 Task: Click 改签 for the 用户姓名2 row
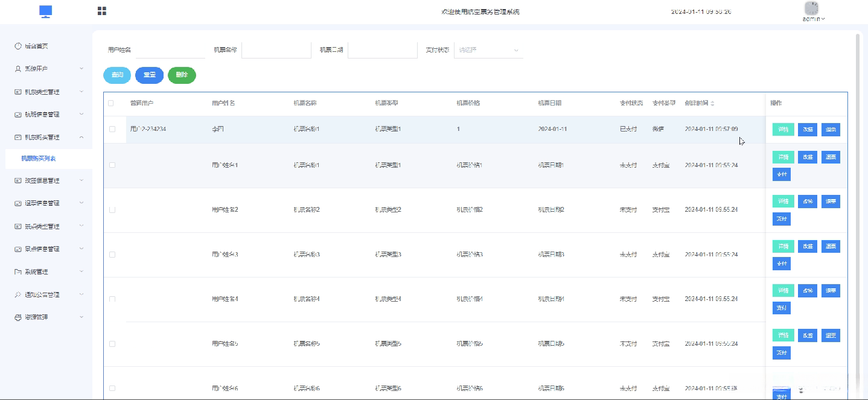[x=808, y=202]
